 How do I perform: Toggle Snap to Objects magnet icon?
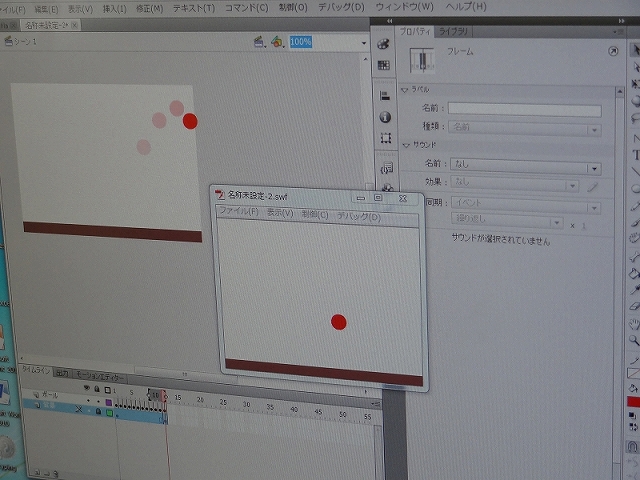click(632, 446)
